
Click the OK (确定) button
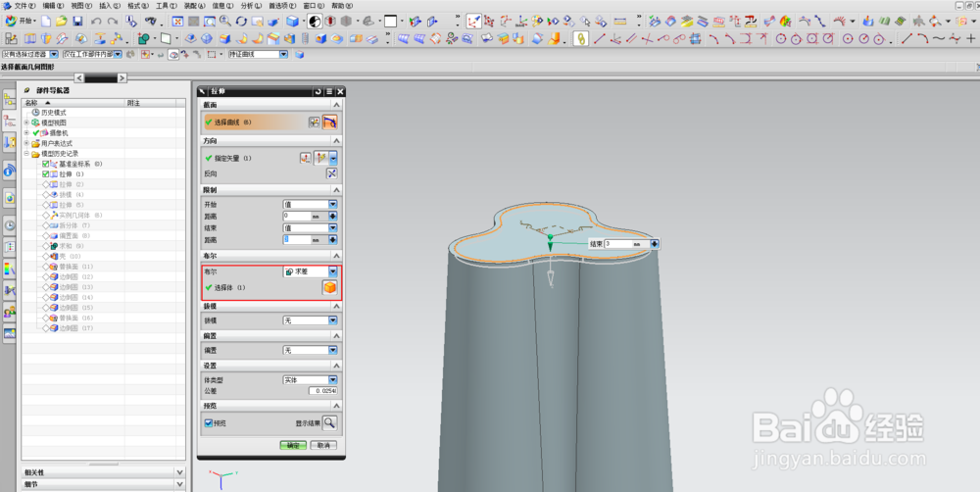tap(293, 446)
